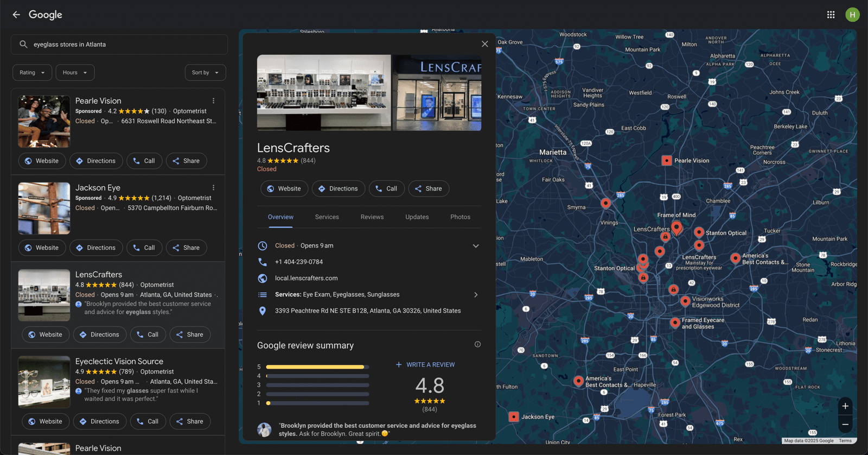Select the Pearle Vision marker on the map
Image resolution: width=868 pixels, height=455 pixels.
667,160
